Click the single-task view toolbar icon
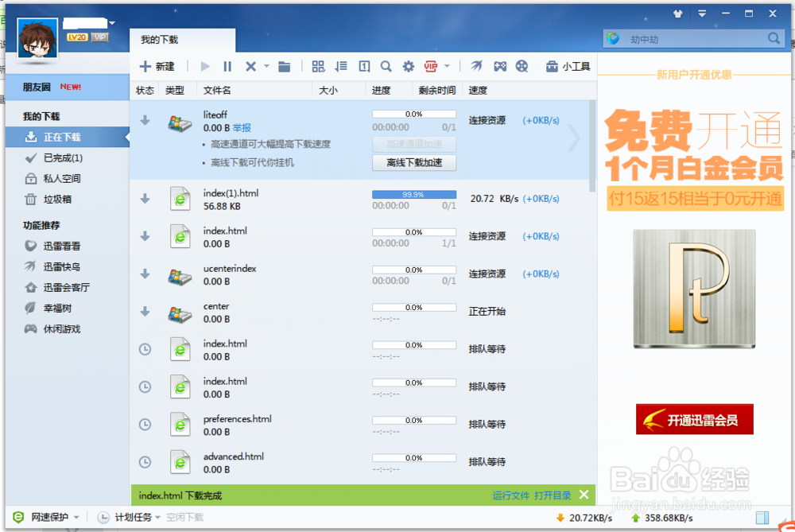795x532 pixels. click(364, 67)
